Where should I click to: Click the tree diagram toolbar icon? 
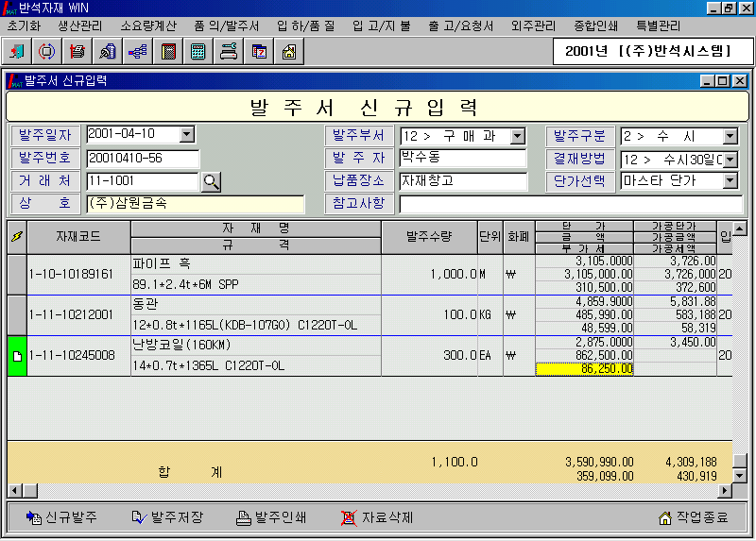[138, 51]
